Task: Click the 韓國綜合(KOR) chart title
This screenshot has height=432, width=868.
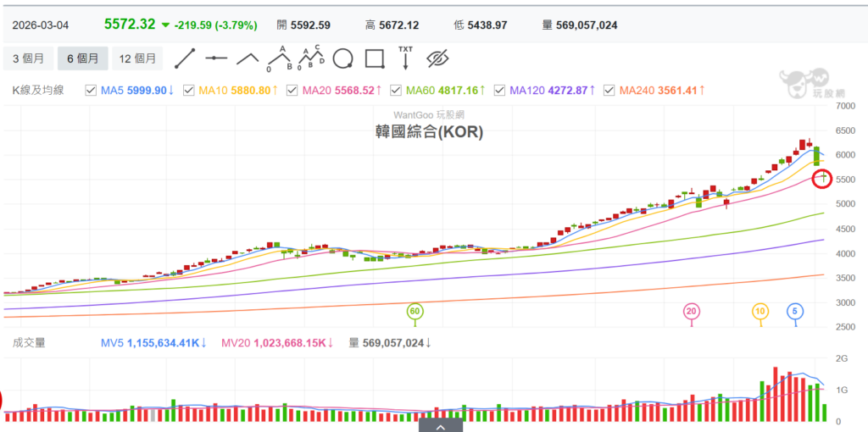Action: click(428, 132)
